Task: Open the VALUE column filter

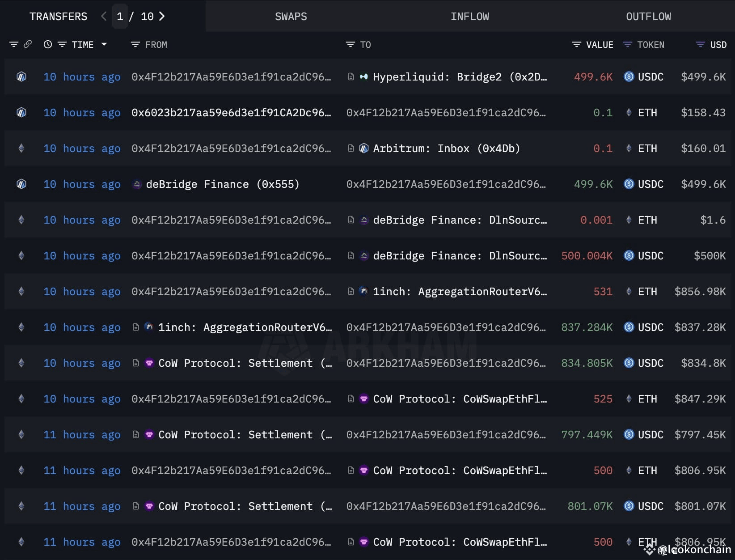Action: point(577,44)
